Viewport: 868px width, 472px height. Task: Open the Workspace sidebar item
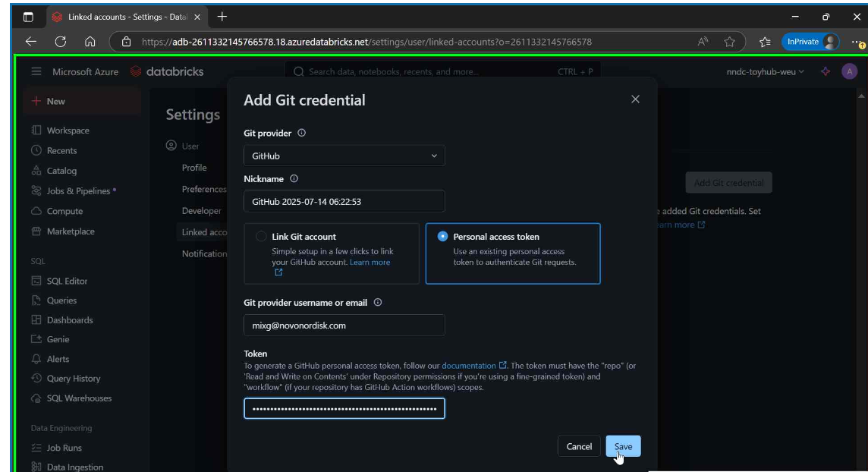coord(68,131)
